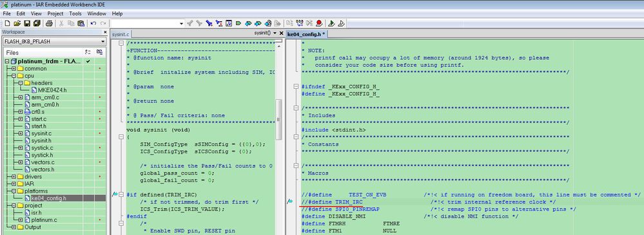Open the Help menu
This screenshot has height=235, width=644.
click(x=117, y=14)
